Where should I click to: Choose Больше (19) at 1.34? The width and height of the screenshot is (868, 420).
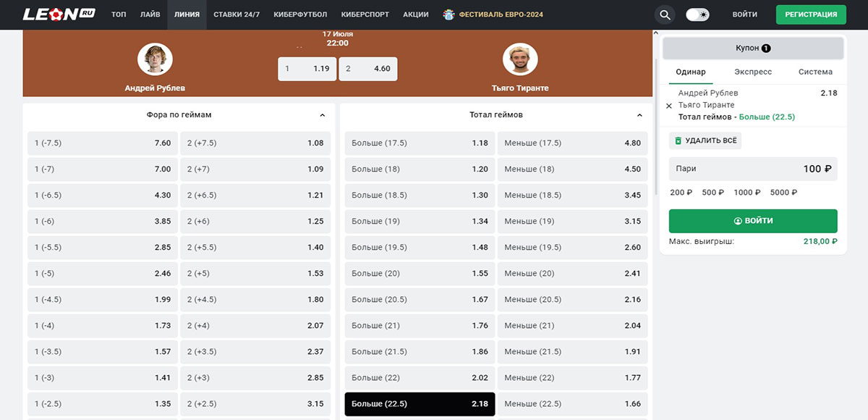tap(420, 222)
